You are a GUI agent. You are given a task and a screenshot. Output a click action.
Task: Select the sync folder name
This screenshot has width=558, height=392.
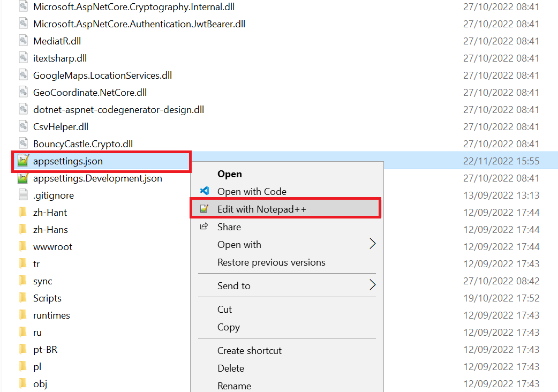(43, 281)
